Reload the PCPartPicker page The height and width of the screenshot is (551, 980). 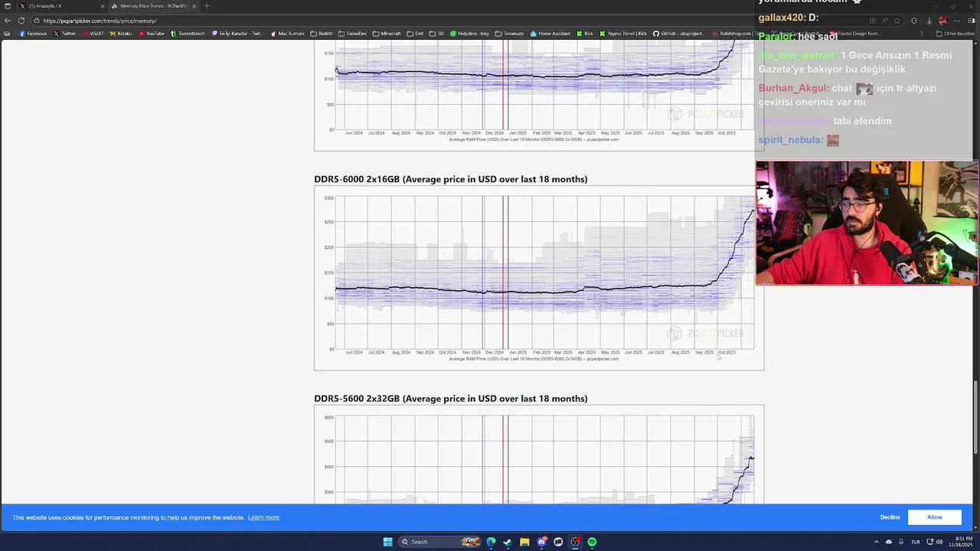[x=21, y=21]
